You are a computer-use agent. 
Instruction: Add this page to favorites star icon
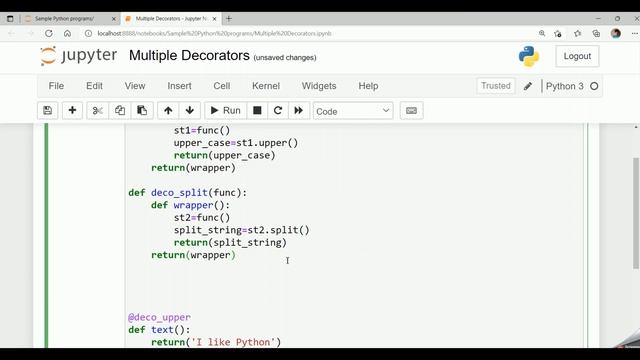coord(558,33)
